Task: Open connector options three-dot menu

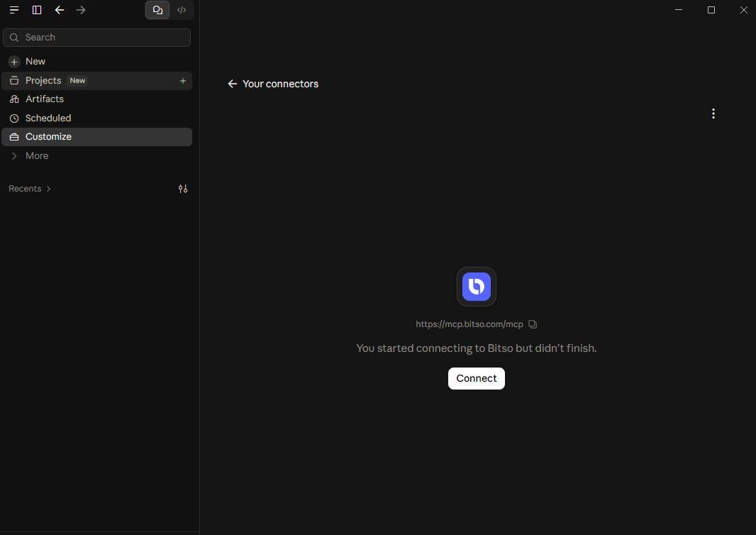Action: (713, 114)
